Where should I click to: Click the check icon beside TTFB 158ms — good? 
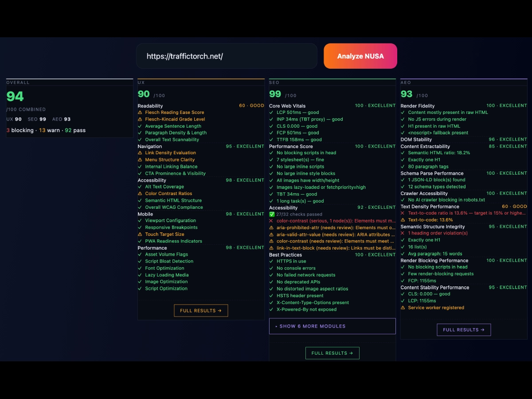tap(271, 140)
